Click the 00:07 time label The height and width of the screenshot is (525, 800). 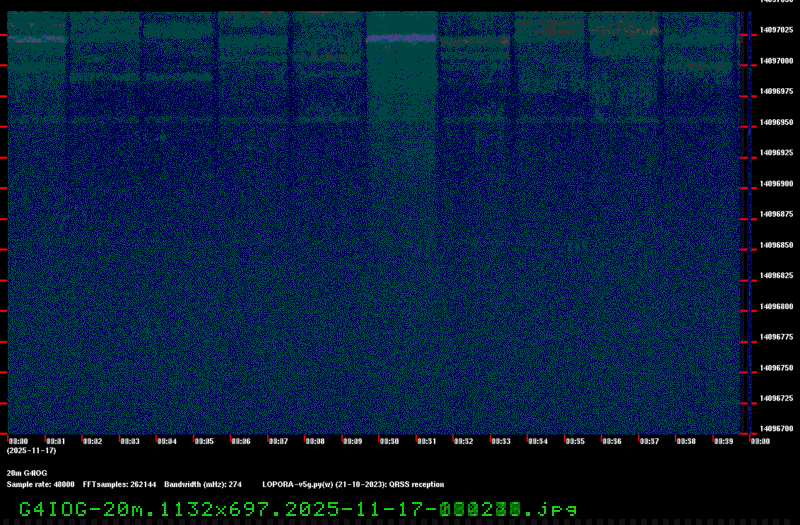279,441
